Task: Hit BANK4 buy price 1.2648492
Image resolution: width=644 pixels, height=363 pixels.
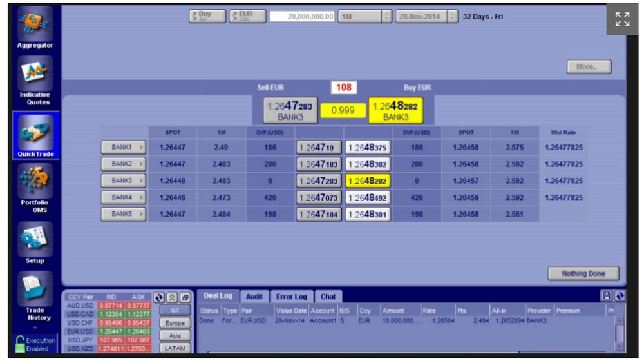Action: pyautogui.click(x=368, y=198)
